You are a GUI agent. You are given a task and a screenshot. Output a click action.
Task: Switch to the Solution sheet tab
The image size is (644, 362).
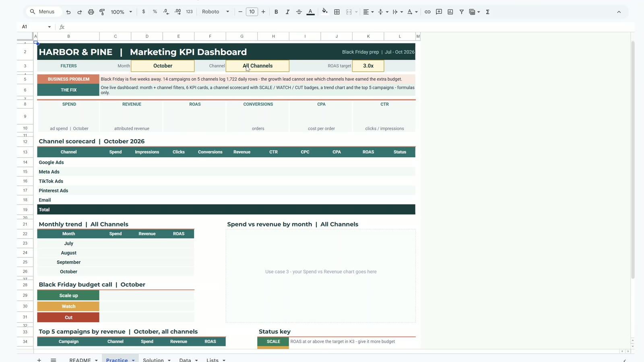157,360
